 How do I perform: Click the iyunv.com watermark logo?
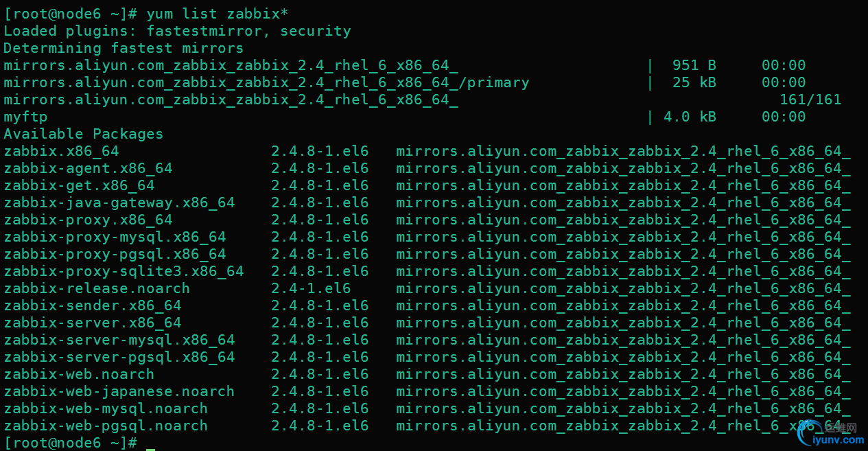click(x=827, y=435)
